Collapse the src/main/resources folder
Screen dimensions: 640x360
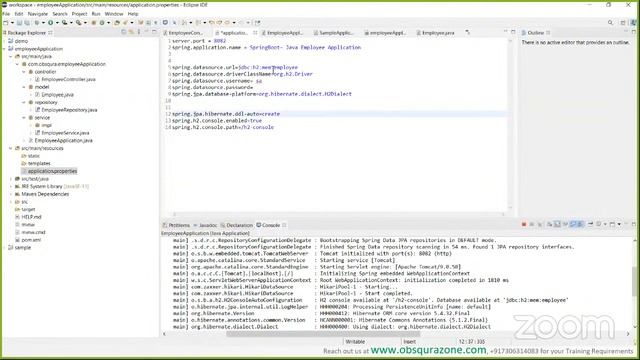[11, 148]
